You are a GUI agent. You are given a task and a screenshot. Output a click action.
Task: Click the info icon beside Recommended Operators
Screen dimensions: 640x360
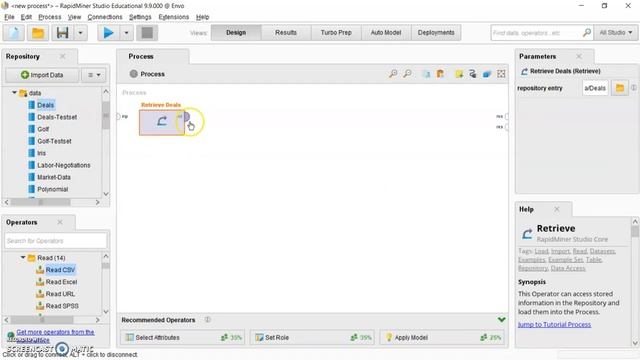(x=208, y=320)
